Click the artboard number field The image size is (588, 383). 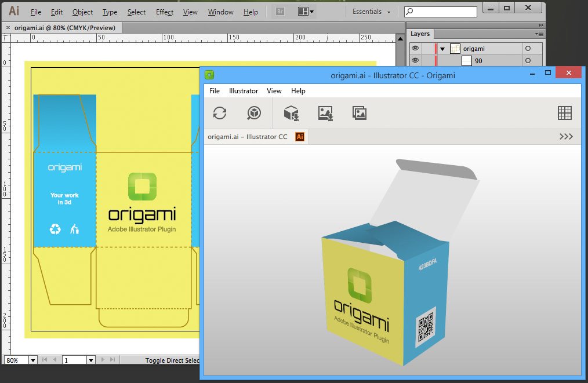(x=74, y=360)
